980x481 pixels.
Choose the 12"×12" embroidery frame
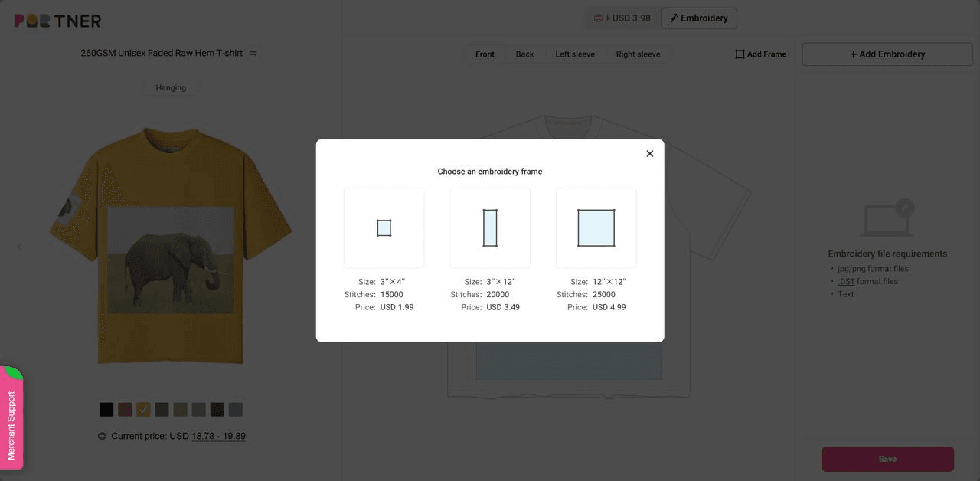[596, 228]
